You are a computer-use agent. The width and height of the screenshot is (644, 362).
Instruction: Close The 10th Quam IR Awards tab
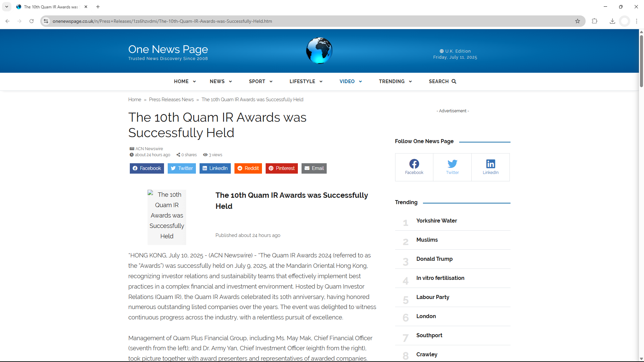pyautogui.click(x=86, y=7)
